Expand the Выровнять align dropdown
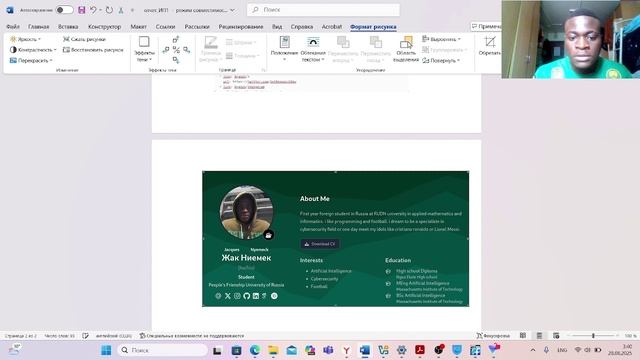This screenshot has width=640, height=360. [x=441, y=39]
